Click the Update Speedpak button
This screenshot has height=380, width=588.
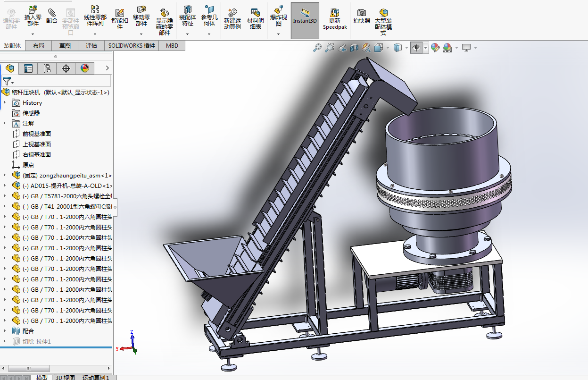tap(335, 19)
